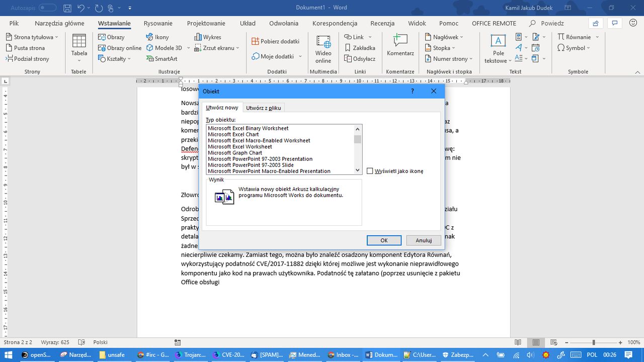Open the Moje dodatki dropdown arrow
The height and width of the screenshot is (362, 644).
point(300,57)
